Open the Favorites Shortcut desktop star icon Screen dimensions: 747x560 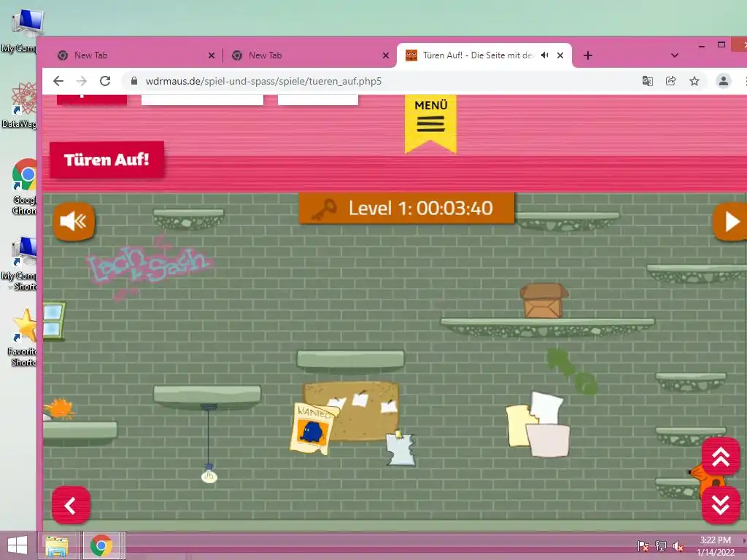[23, 337]
